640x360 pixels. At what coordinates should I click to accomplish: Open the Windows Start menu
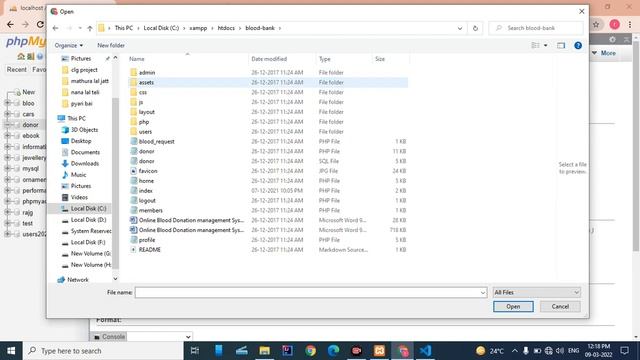coord(11,351)
